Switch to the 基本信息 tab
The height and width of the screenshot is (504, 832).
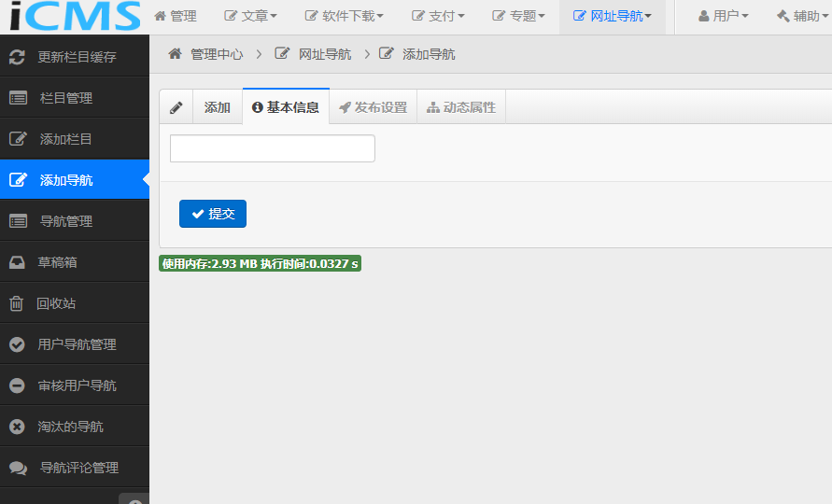click(286, 106)
